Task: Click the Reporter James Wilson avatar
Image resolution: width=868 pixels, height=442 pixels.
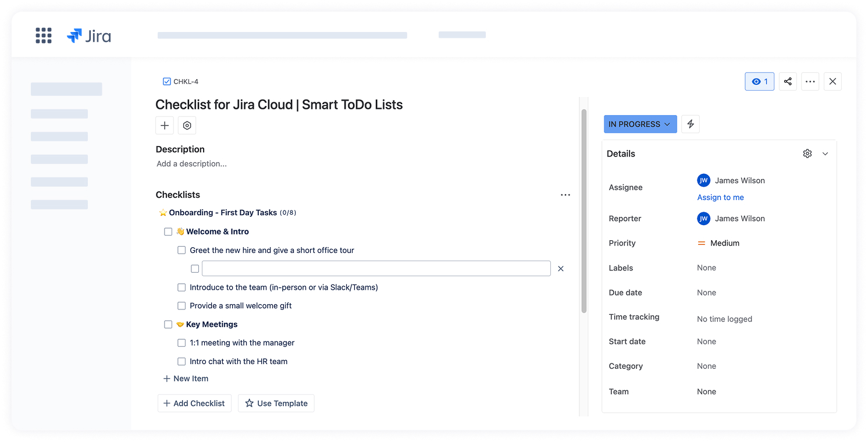Action: tap(703, 219)
